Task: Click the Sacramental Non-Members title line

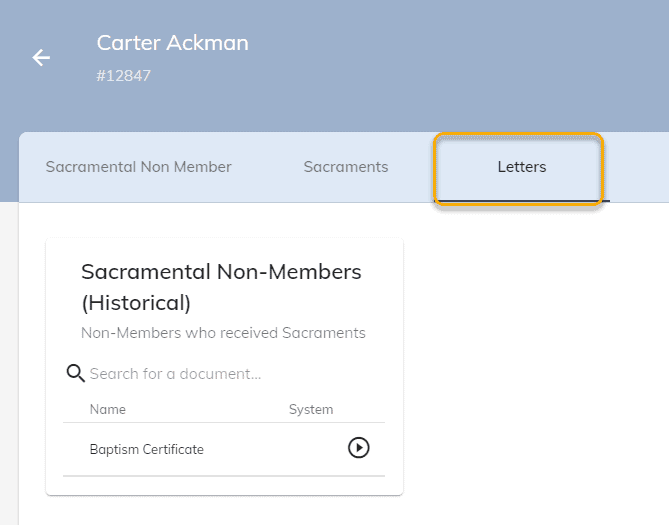Action: point(221,272)
